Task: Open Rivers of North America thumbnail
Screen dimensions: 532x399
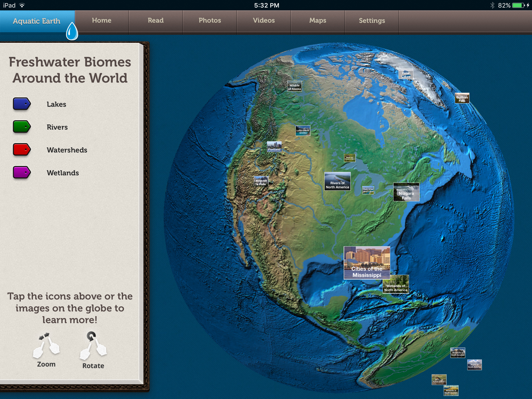Action: (x=337, y=181)
